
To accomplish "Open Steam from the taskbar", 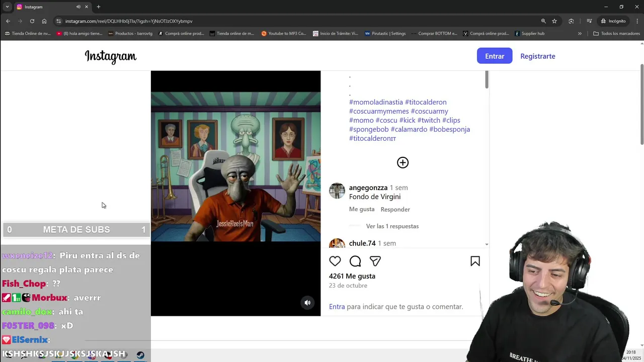I will click(140, 355).
